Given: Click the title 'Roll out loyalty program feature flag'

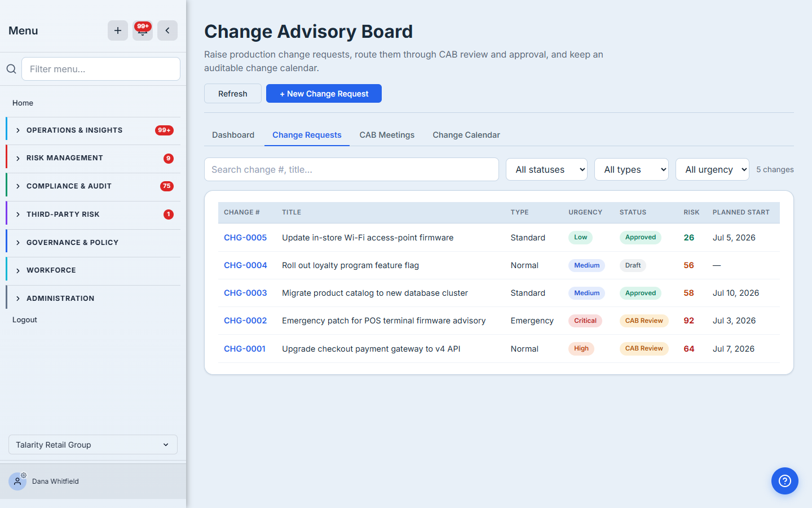Looking at the screenshot, I should coord(350,265).
